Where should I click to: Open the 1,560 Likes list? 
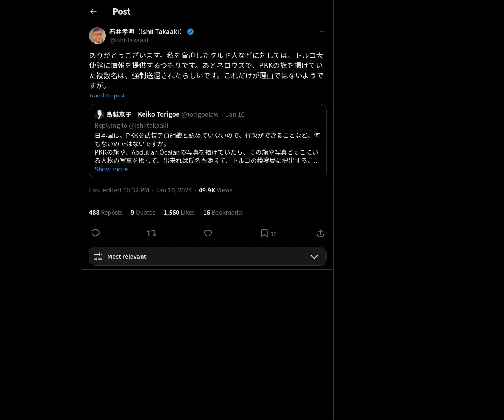(x=179, y=213)
